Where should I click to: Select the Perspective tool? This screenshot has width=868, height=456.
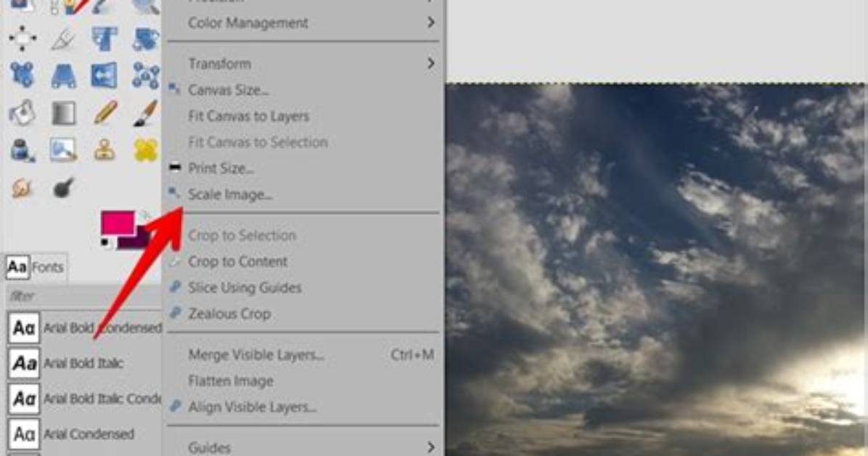click(x=63, y=76)
